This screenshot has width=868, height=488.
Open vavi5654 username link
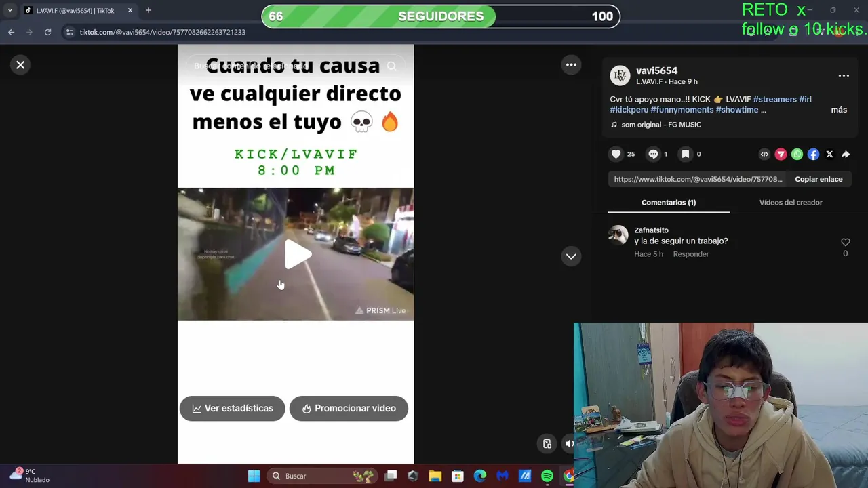point(656,70)
